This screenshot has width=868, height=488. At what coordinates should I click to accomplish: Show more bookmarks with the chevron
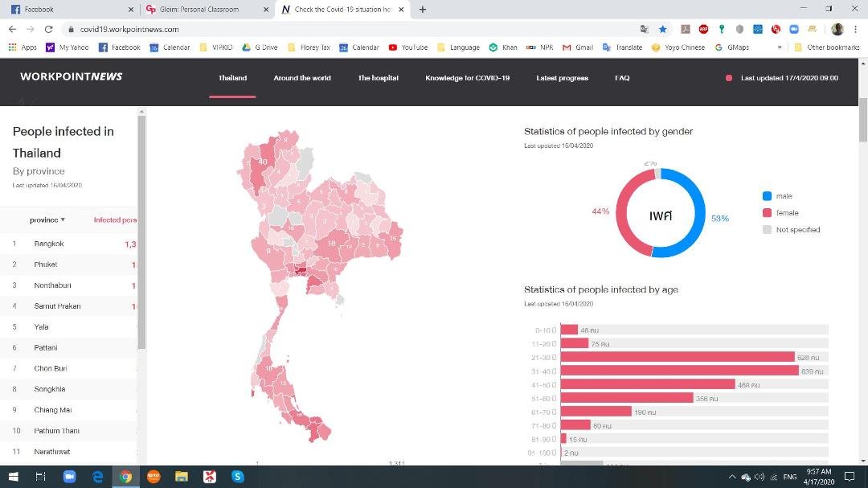coord(780,47)
